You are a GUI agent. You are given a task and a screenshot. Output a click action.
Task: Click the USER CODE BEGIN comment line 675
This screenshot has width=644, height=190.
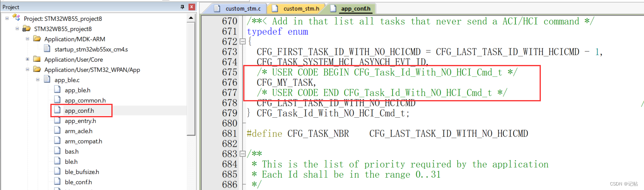[387, 72]
